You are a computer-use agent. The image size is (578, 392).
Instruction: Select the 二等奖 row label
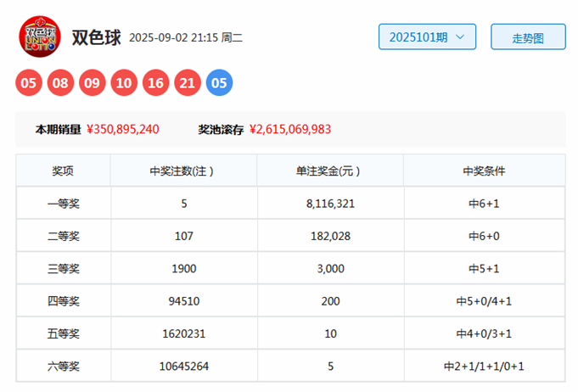(64, 236)
